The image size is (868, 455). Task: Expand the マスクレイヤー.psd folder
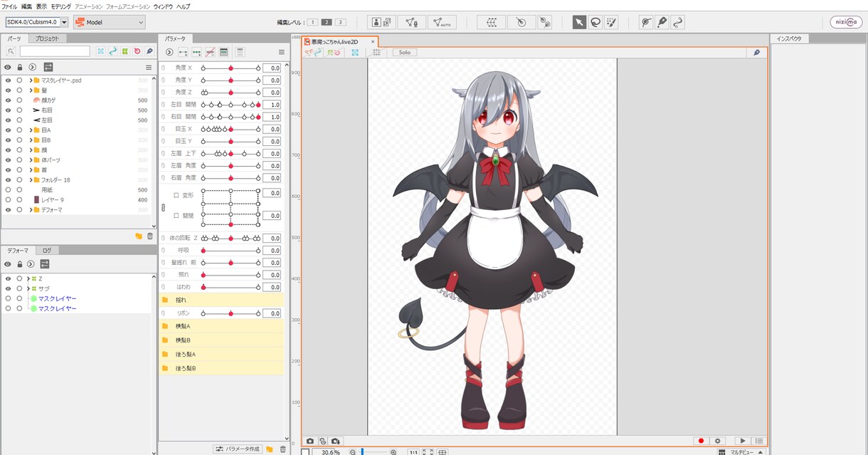point(30,80)
